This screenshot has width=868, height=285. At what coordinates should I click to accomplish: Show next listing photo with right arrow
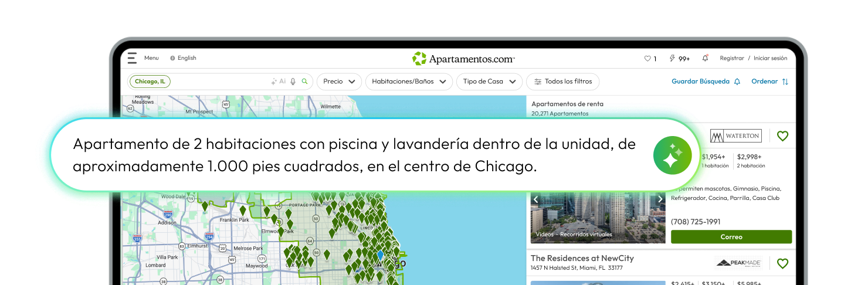tap(660, 199)
